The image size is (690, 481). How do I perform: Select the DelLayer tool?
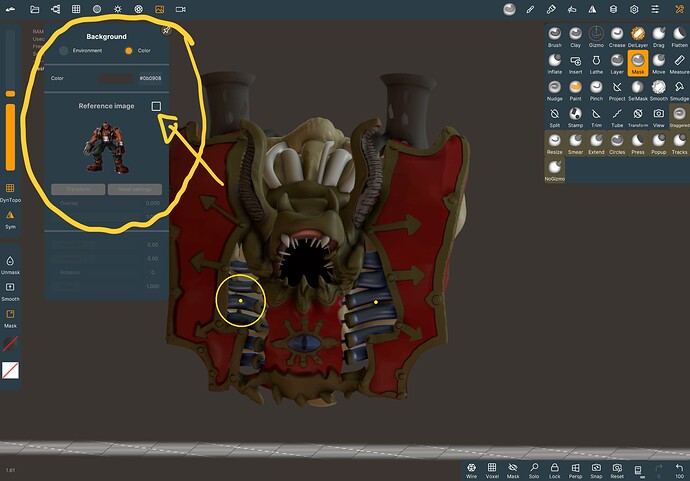[638, 37]
